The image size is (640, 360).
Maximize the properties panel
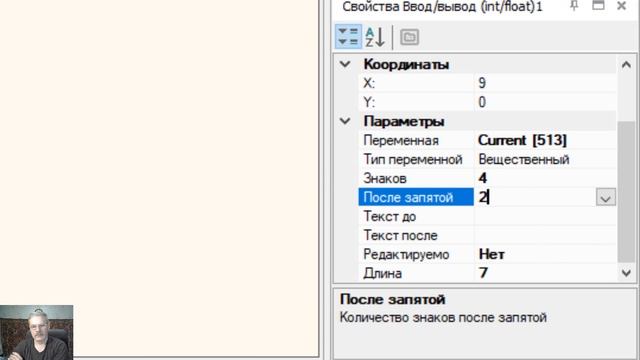point(598,6)
